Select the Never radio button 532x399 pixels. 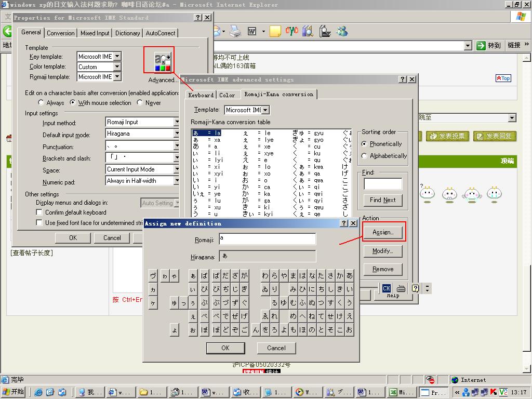pos(140,102)
